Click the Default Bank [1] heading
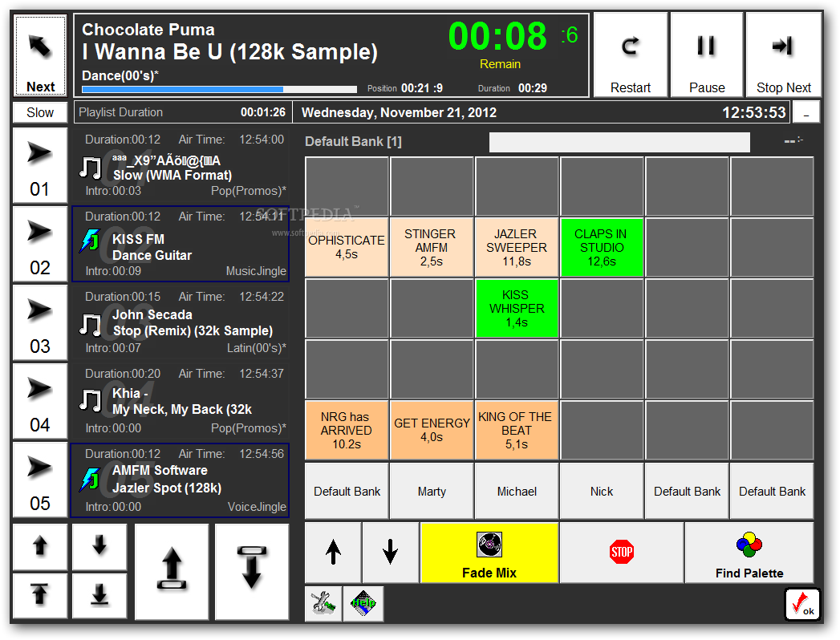Image resolution: width=840 pixels, height=640 pixels. [353, 141]
